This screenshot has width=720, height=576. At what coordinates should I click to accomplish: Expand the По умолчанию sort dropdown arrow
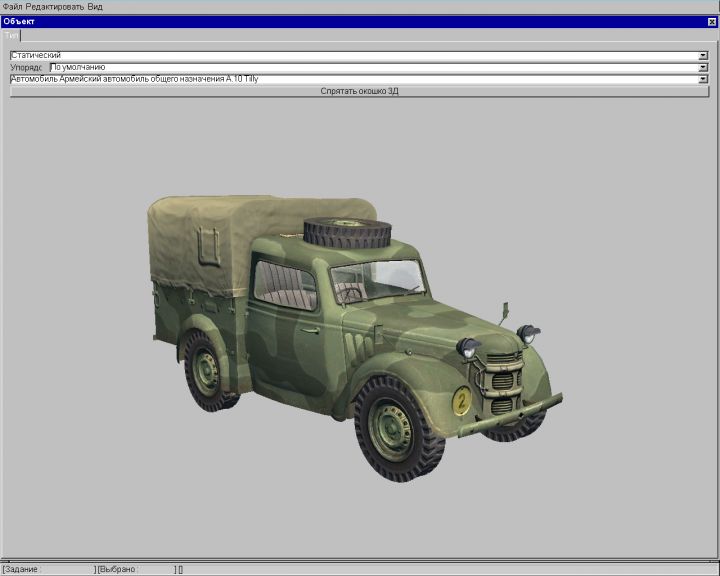point(703,67)
